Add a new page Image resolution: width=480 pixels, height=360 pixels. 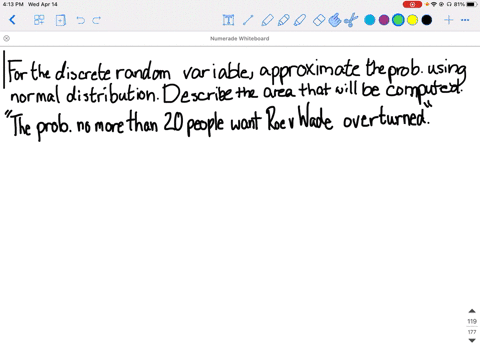coord(60,20)
